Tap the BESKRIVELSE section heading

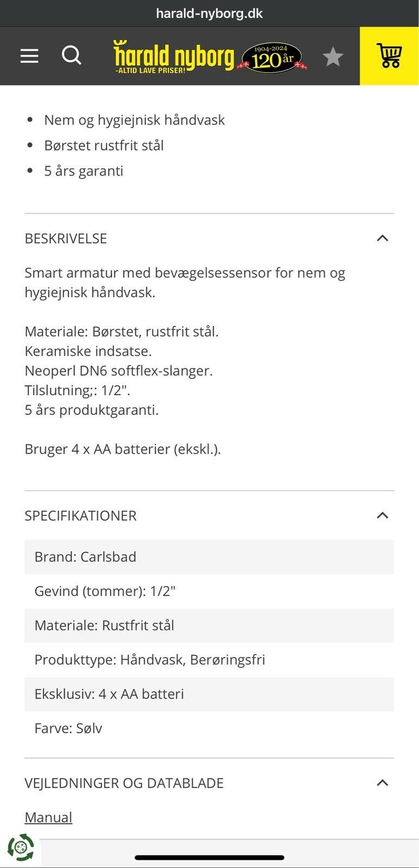[66, 239]
